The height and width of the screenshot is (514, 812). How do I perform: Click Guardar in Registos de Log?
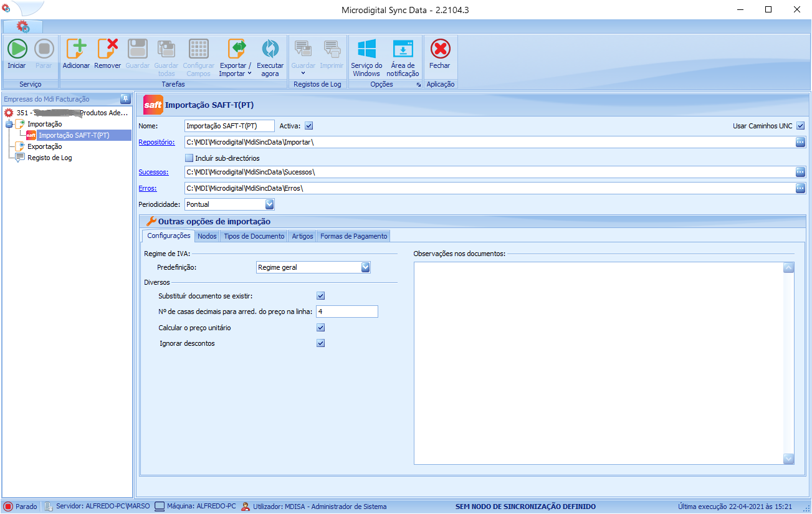tap(303, 57)
